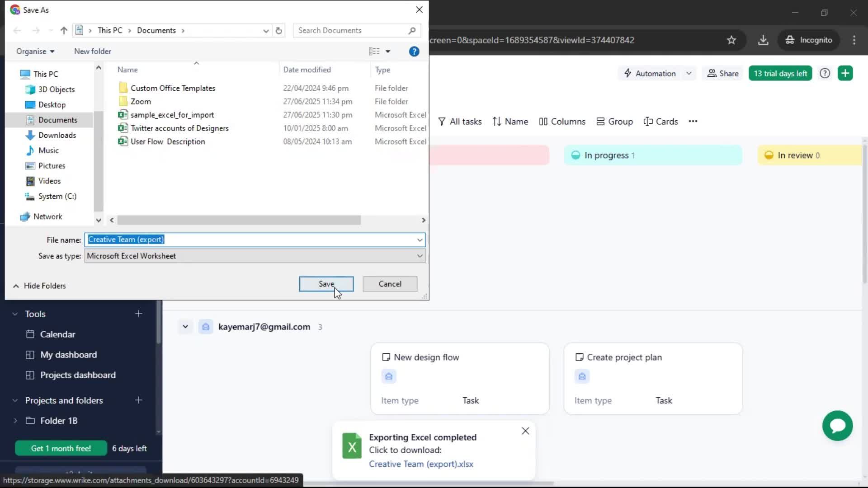
Task: Open the Save as type dropdown
Action: click(x=255, y=256)
